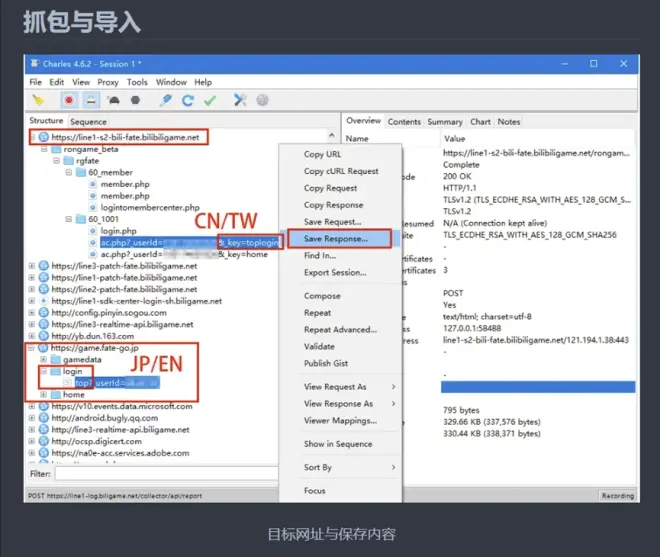Click the broom Clear Session icon

pyautogui.click(x=38, y=100)
